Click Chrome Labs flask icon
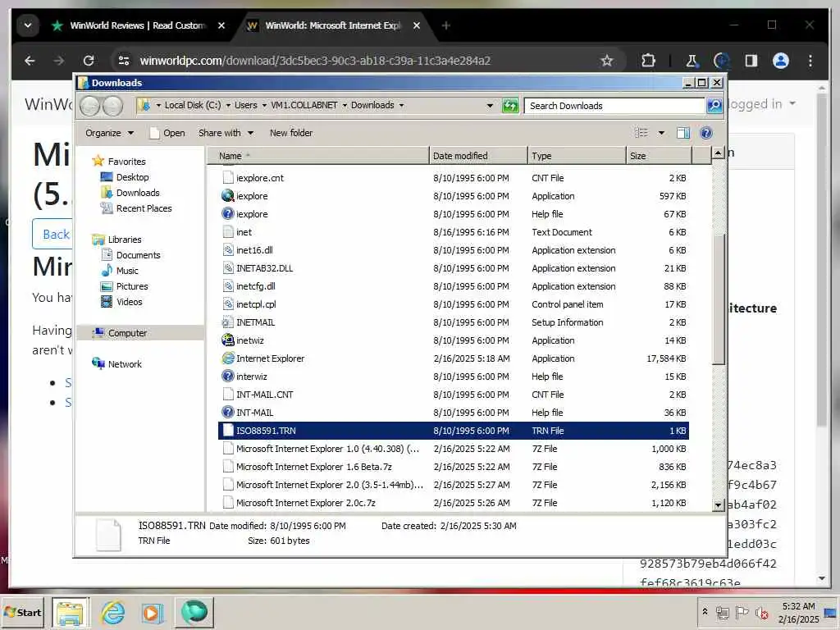This screenshot has height=630, width=840. tap(692, 61)
